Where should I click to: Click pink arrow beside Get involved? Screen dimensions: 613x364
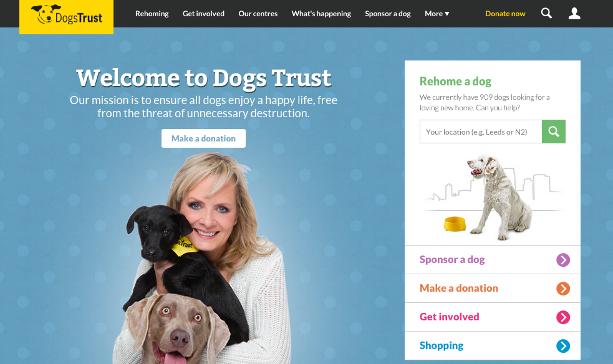(x=563, y=317)
